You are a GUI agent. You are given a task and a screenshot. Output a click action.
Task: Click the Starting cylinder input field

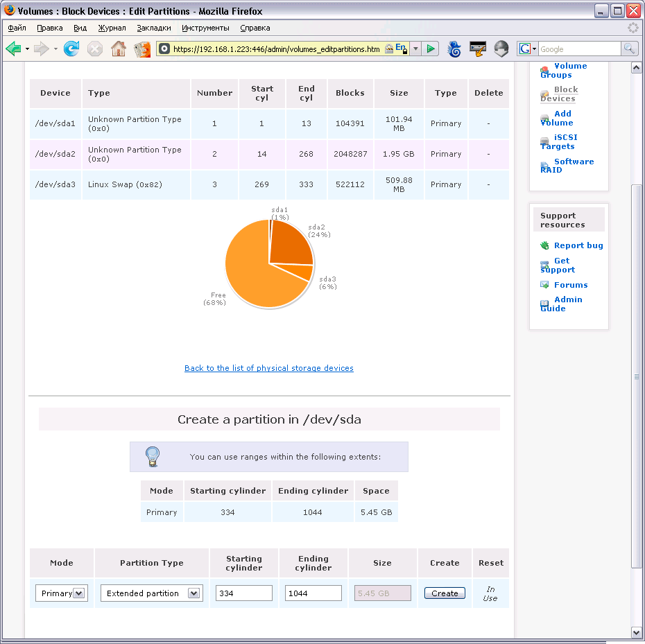coord(243,593)
